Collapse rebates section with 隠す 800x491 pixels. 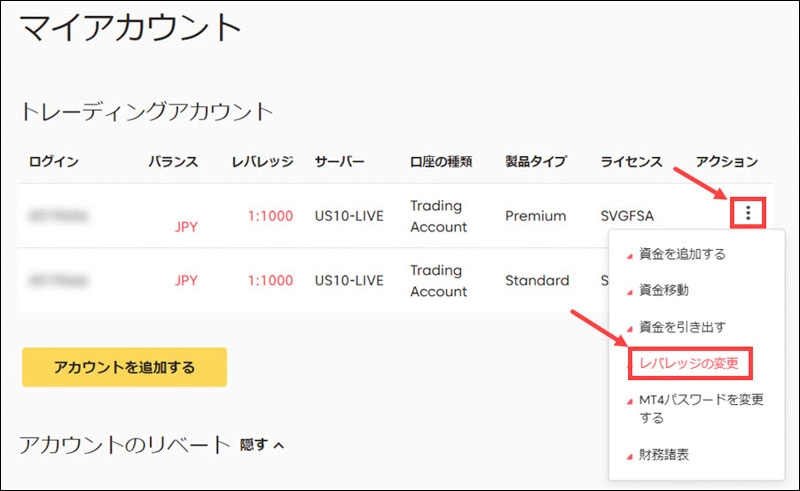263,445
